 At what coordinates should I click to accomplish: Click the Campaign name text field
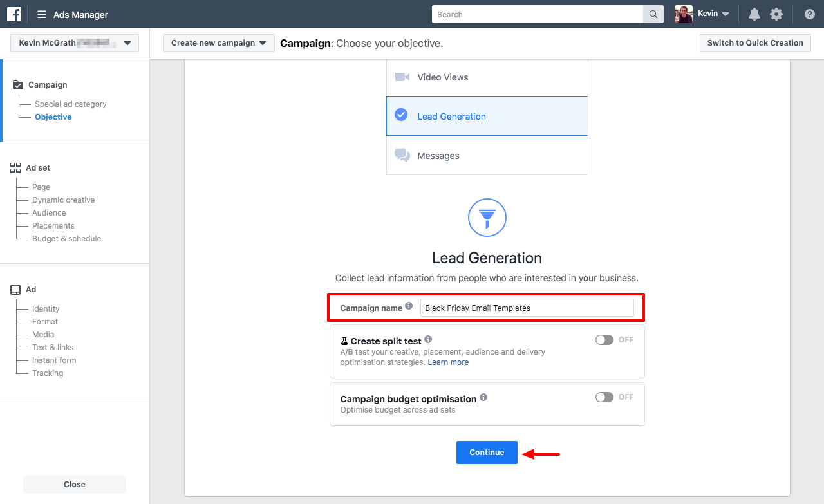[527, 308]
